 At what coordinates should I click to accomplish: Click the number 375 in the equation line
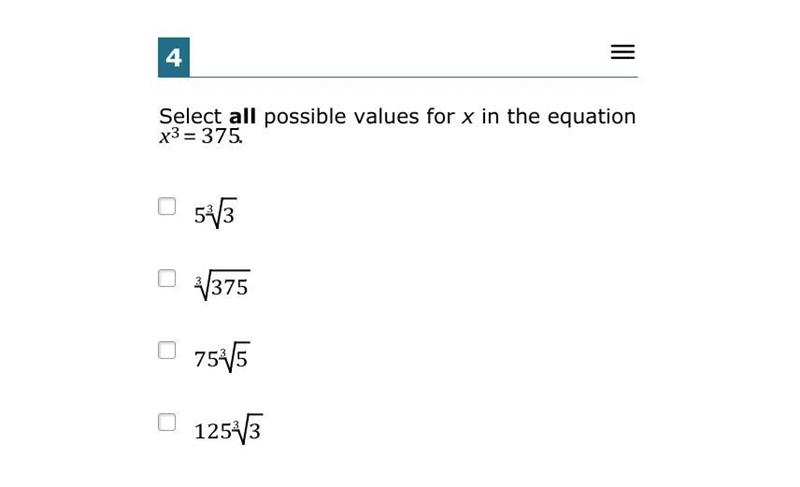point(220,136)
